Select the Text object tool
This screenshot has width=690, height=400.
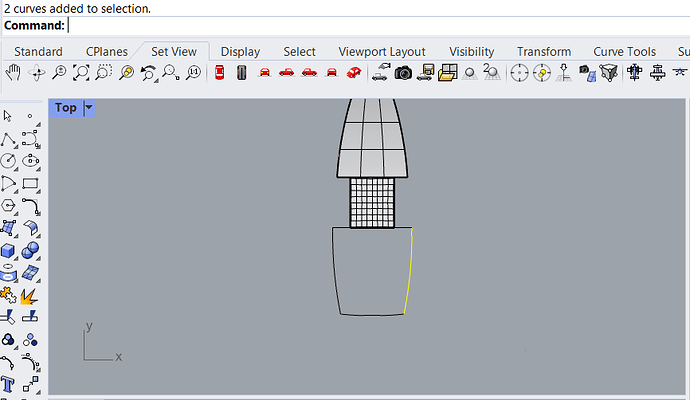click(x=8, y=385)
